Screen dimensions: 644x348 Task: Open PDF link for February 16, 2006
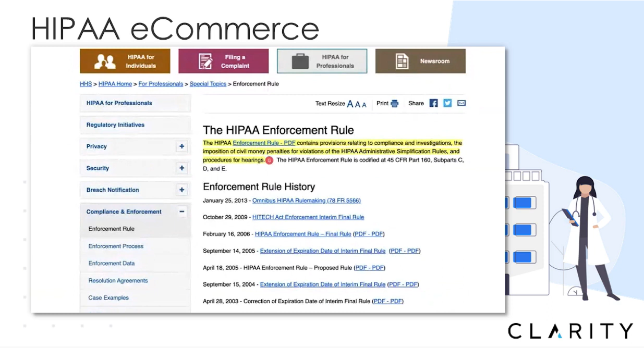click(369, 234)
